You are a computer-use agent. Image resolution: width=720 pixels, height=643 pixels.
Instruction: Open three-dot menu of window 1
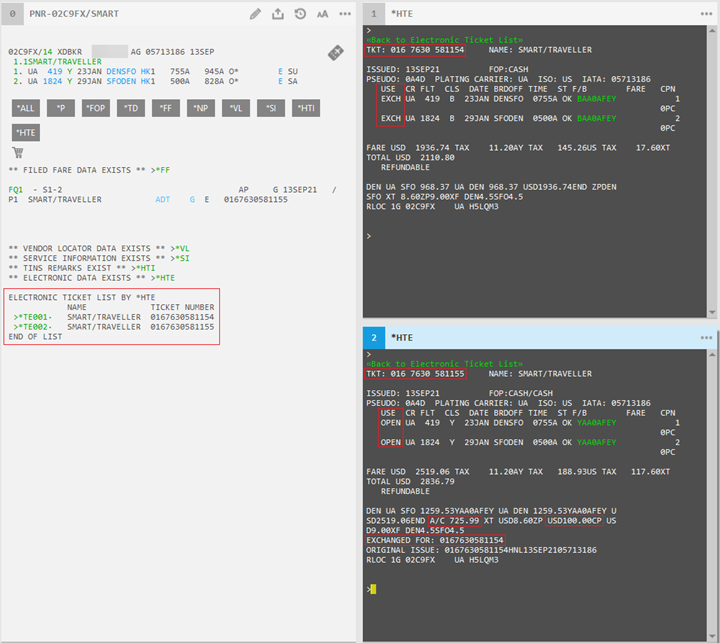[705, 13]
